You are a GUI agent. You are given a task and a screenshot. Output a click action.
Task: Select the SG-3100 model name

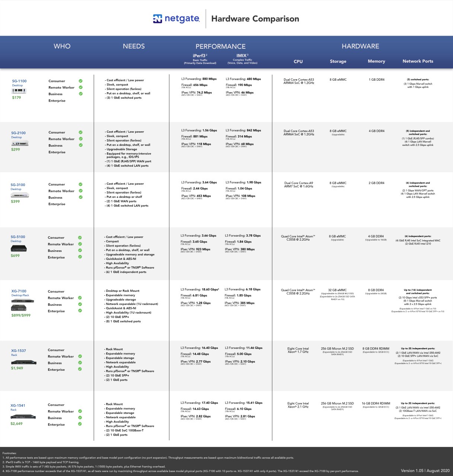click(x=18, y=185)
